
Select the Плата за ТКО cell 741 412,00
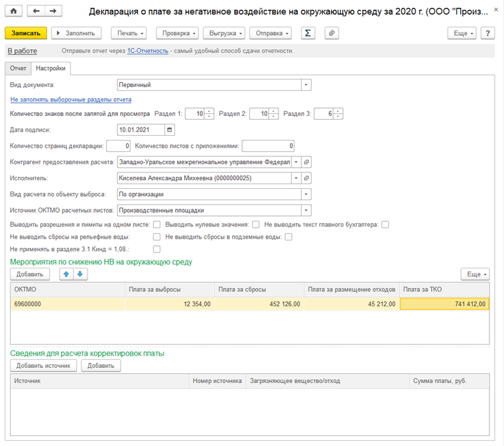pos(444,304)
